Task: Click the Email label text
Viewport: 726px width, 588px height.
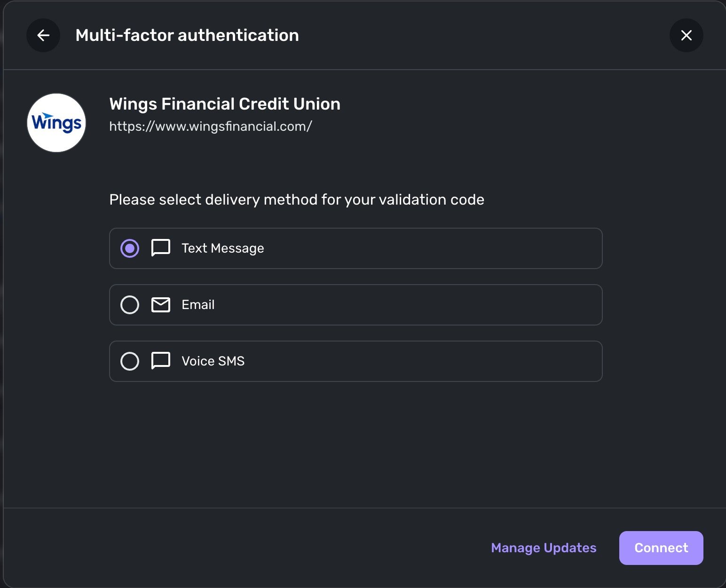Action: (x=198, y=305)
